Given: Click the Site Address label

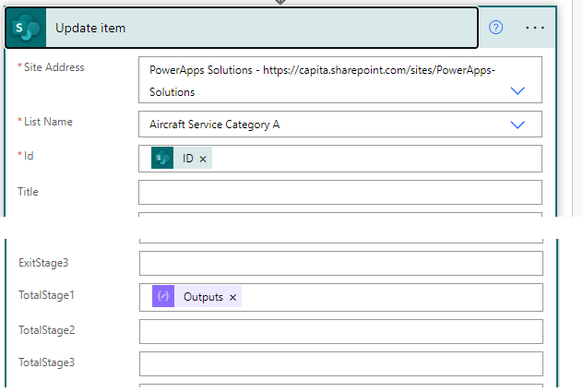Looking at the screenshot, I should point(54,67).
